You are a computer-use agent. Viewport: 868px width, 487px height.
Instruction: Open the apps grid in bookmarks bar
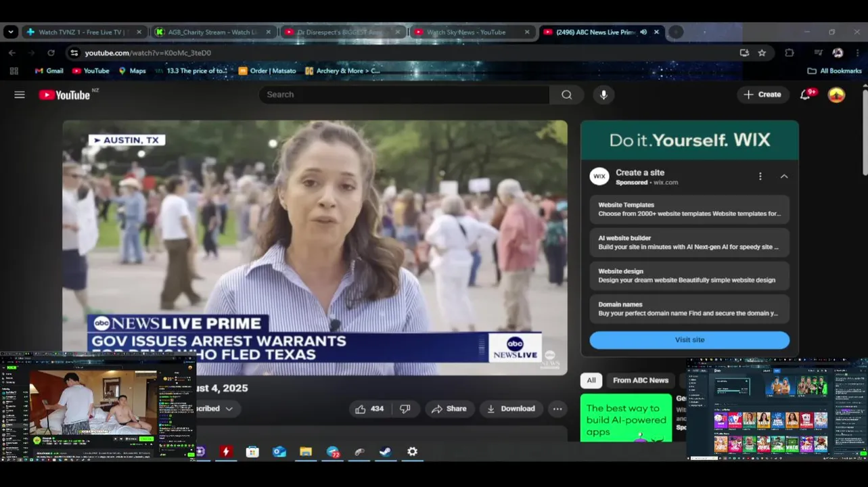click(x=14, y=70)
